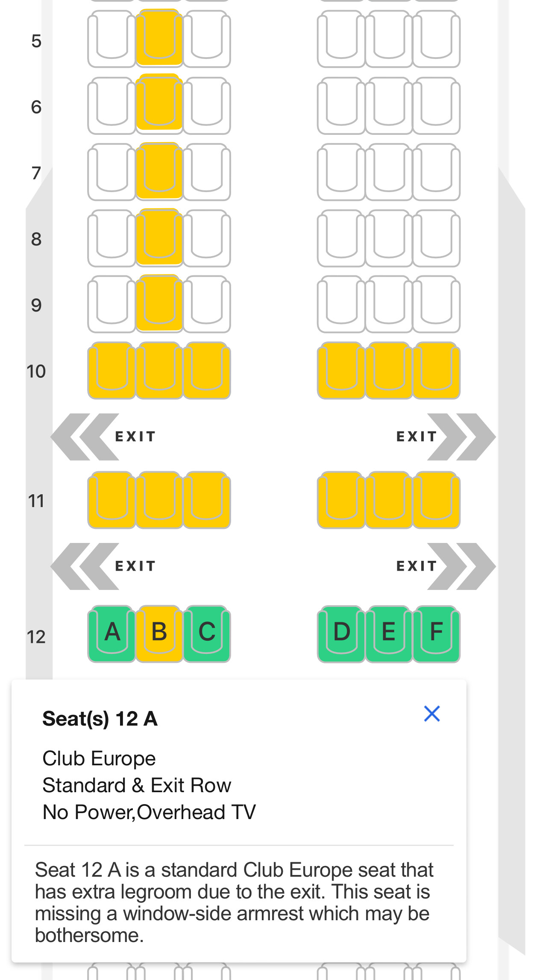This screenshot has width=551, height=980.
Task: Select white right-side aisle seat in row 9
Action: click(x=341, y=304)
